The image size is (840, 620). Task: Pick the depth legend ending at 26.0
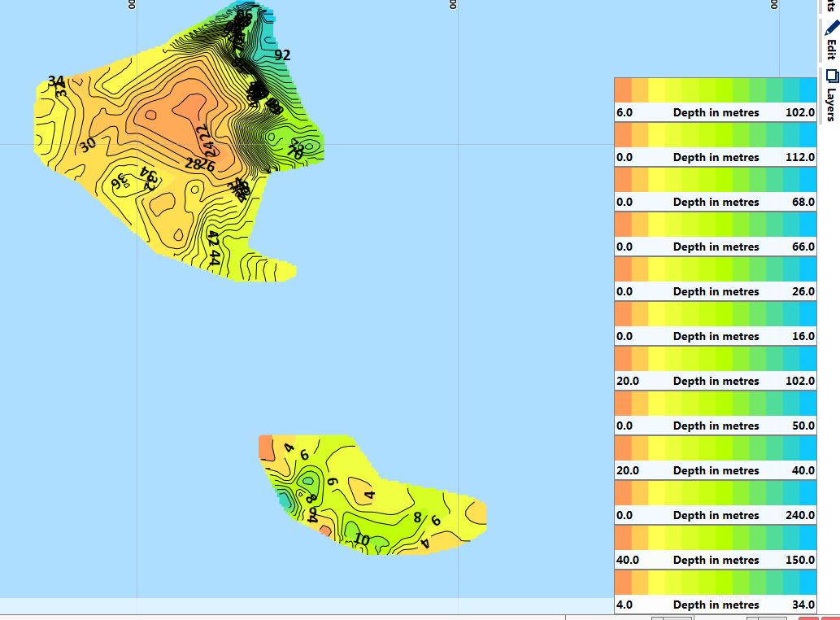[x=715, y=279]
